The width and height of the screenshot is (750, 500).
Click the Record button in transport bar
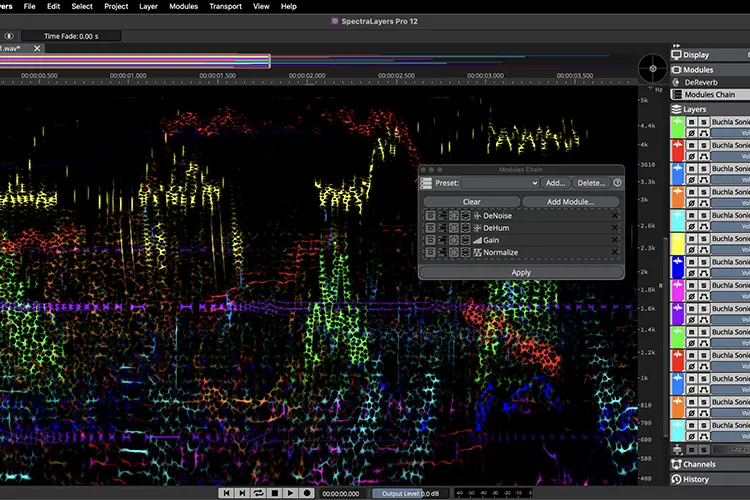[307, 493]
